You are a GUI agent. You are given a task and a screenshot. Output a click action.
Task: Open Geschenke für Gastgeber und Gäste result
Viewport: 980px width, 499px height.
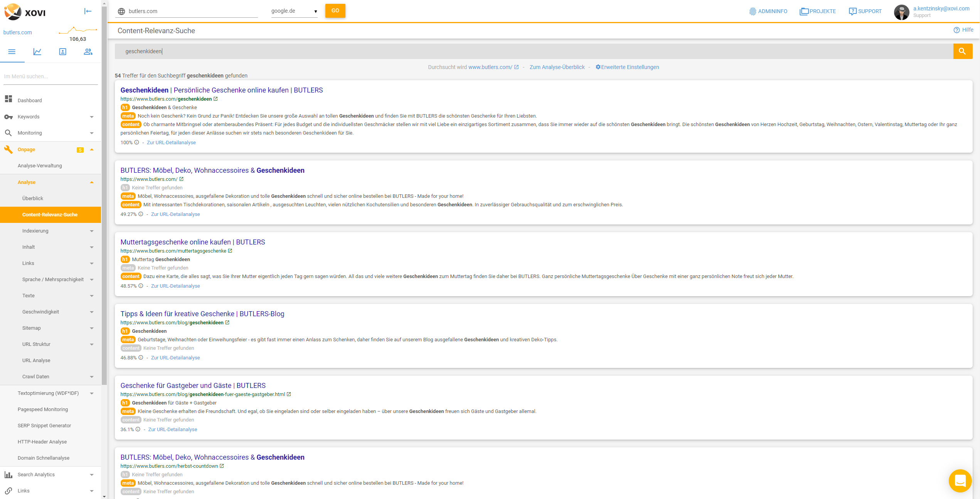click(x=193, y=386)
